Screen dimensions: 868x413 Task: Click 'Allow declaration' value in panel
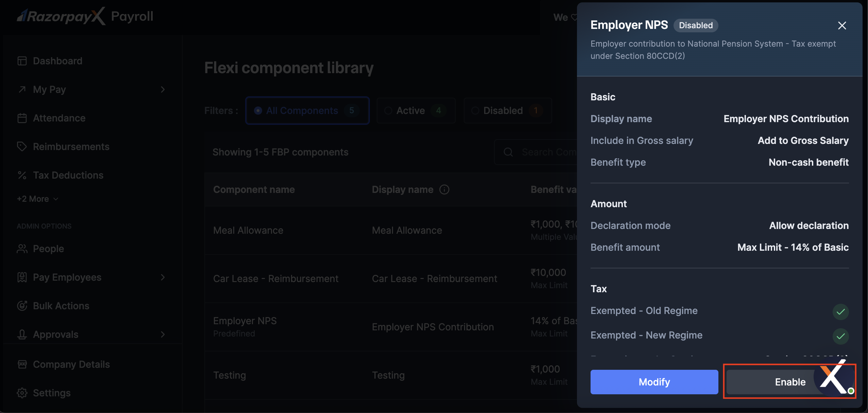(x=809, y=226)
